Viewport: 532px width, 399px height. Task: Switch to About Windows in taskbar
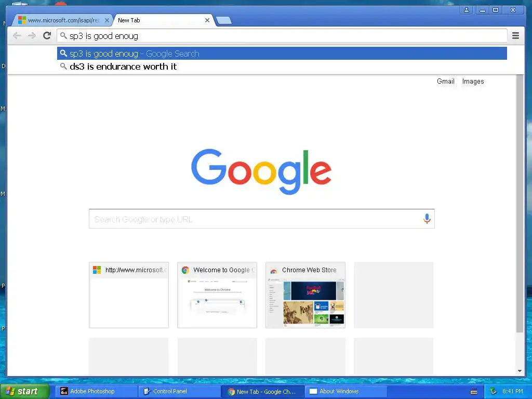346,391
